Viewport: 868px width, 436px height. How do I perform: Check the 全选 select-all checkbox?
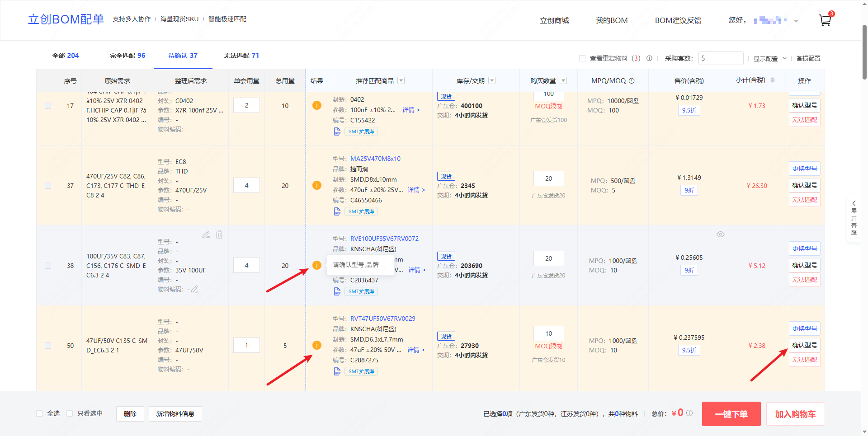[40, 413]
